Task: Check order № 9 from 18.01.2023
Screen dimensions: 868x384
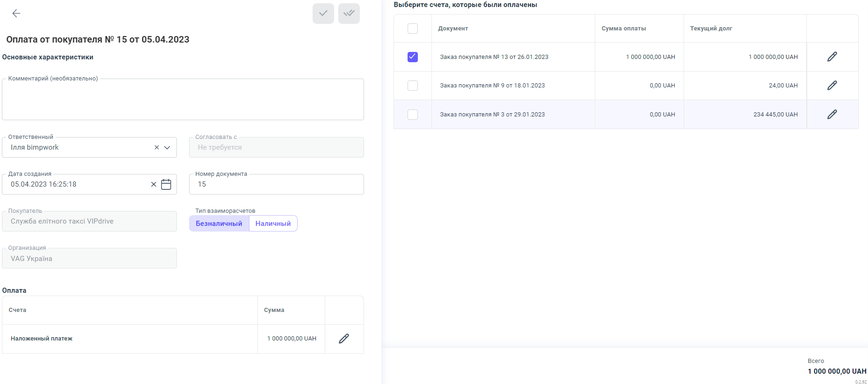Action: [x=413, y=86]
